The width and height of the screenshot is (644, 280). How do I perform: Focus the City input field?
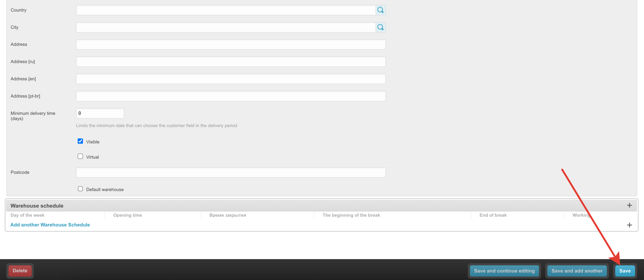point(225,27)
